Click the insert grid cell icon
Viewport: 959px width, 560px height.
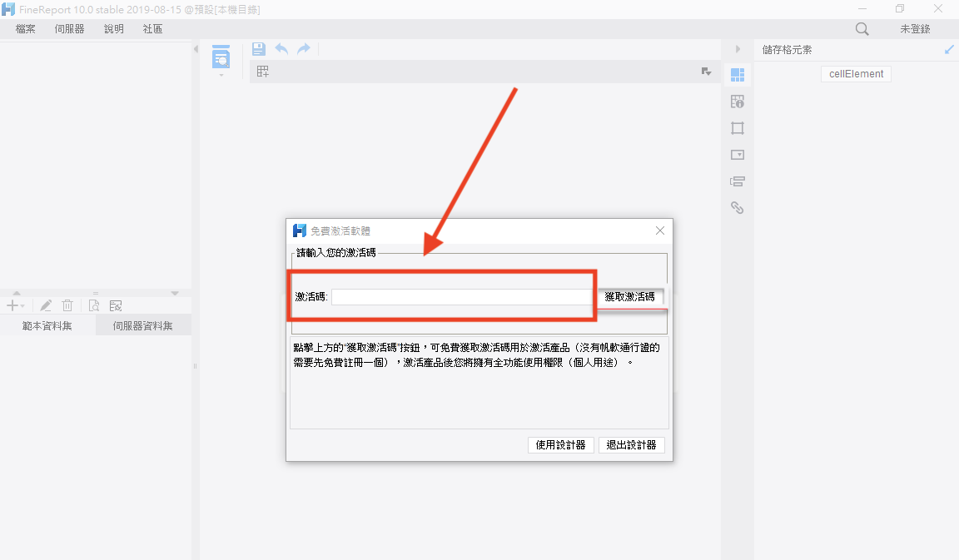(263, 72)
